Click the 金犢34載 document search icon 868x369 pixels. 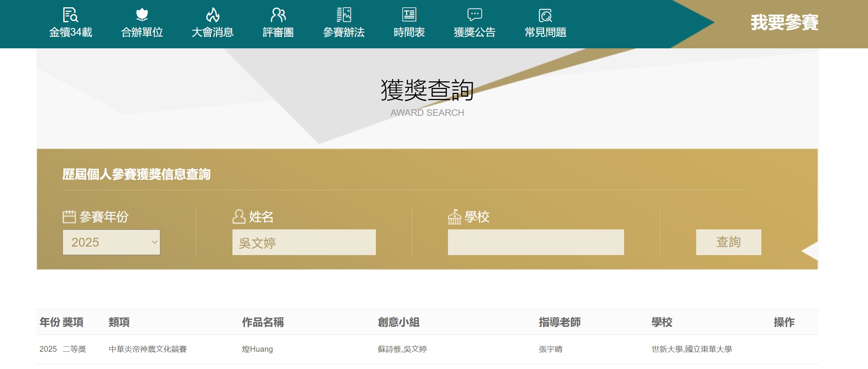[71, 15]
